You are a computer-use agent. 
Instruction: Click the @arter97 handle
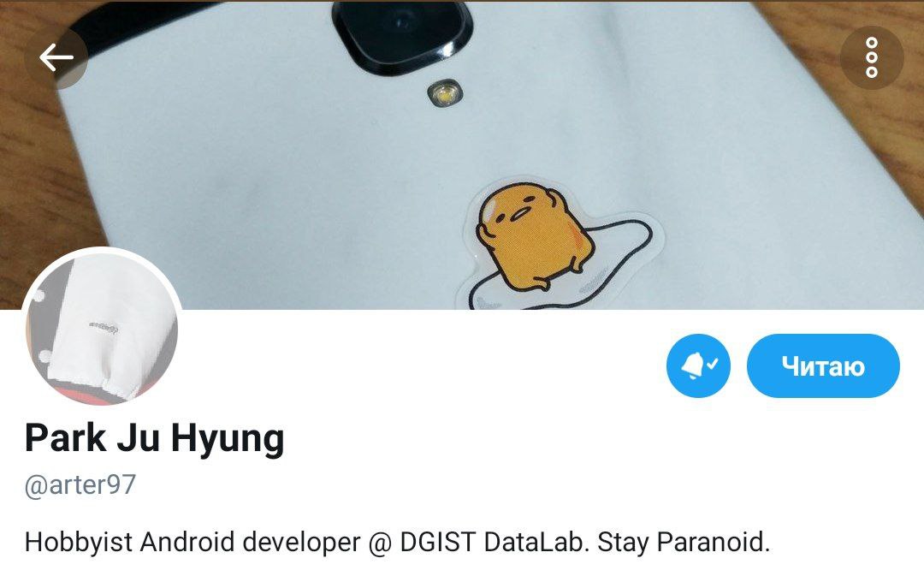click(x=80, y=485)
